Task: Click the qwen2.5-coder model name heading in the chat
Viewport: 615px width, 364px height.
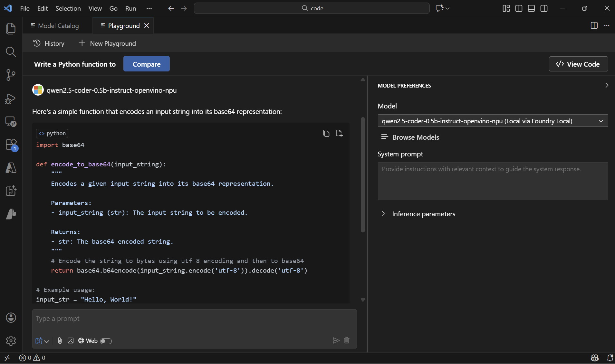Action: tap(111, 90)
